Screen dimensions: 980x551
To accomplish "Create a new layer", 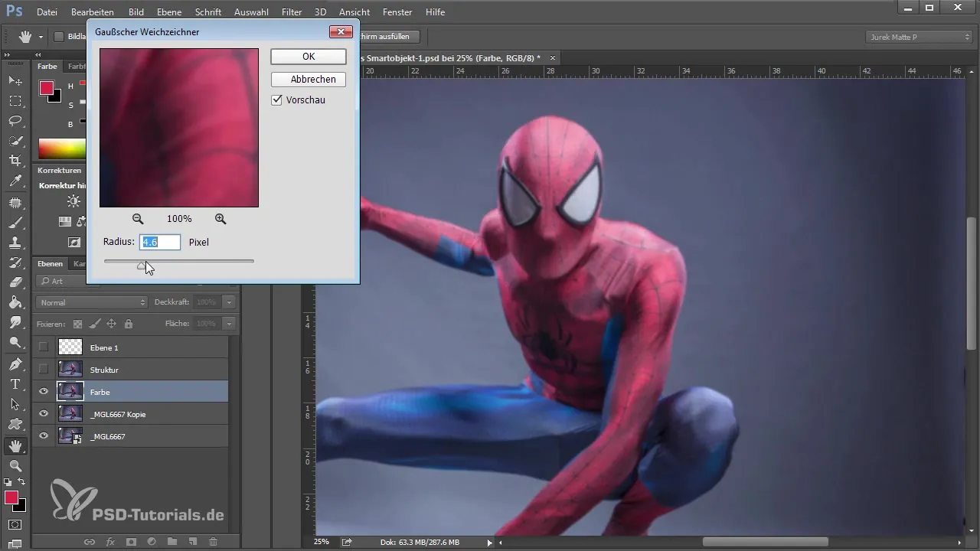I will (x=193, y=542).
